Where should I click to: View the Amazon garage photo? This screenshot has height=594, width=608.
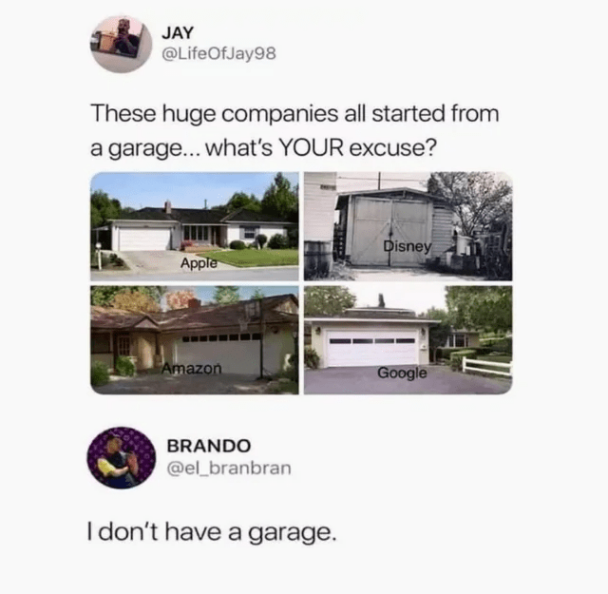pyautogui.click(x=195, y=340)
